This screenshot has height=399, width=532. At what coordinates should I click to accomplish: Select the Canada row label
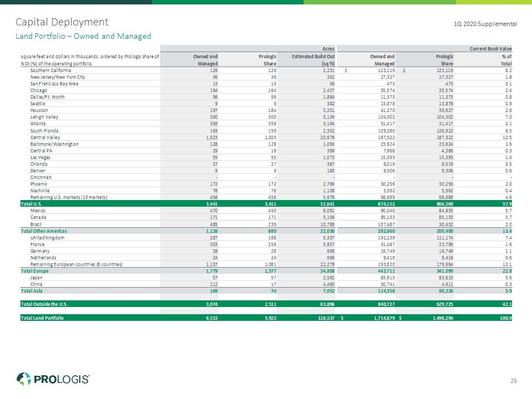[x=38, y=217]
